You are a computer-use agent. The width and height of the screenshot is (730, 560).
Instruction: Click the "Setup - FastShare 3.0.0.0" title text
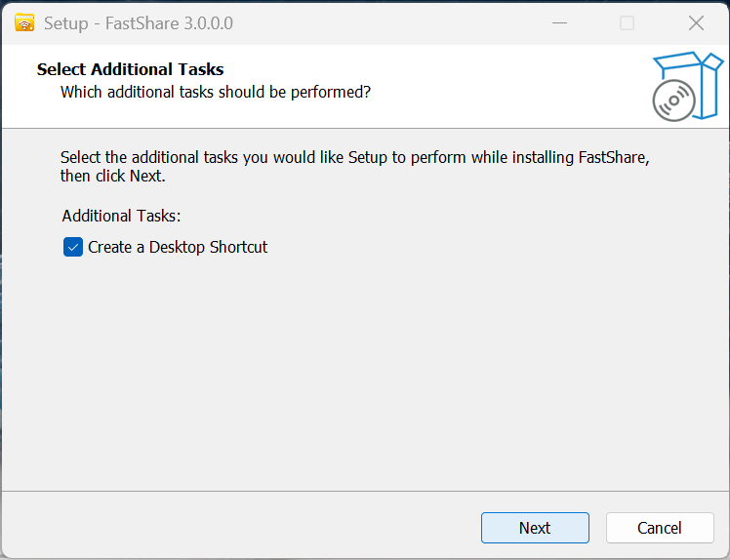coord(139,22)
